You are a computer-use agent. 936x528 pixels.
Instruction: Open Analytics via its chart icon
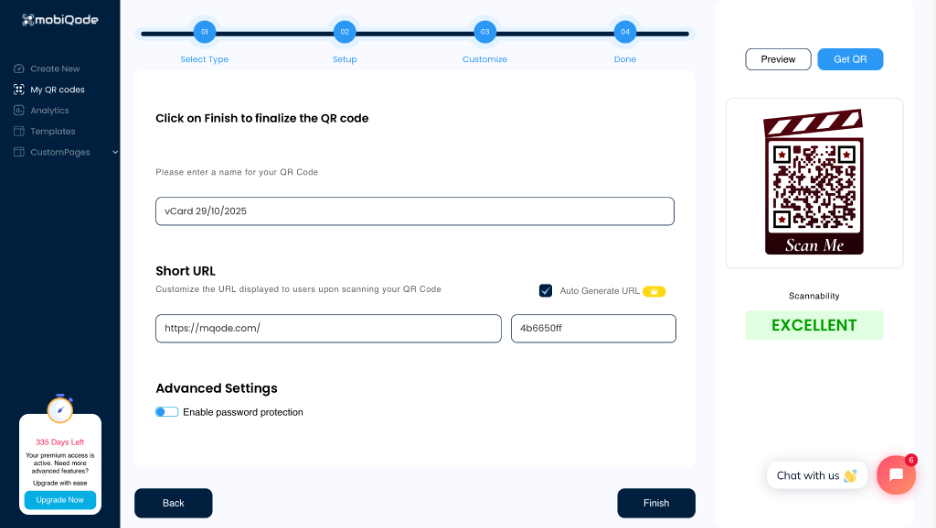click(19, 111)
